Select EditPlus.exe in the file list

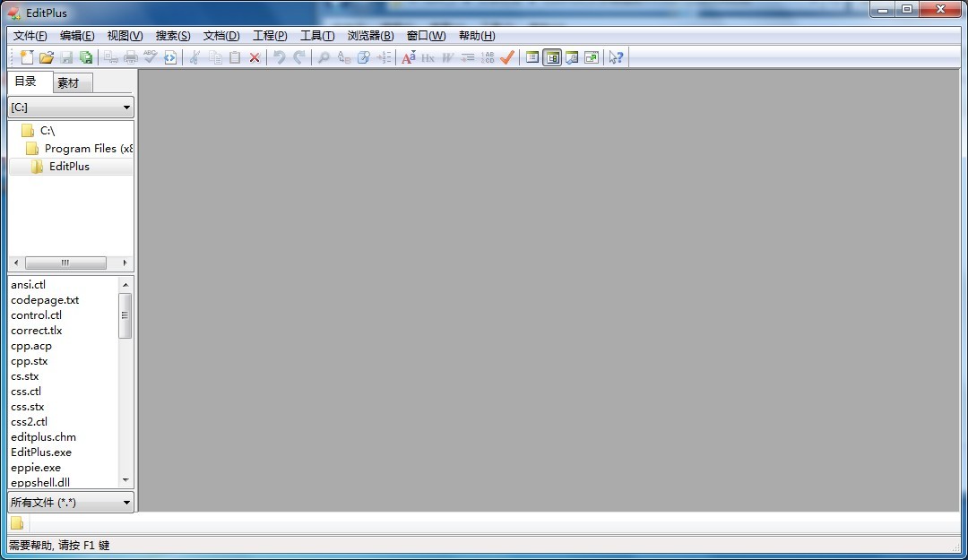point(41,452)
